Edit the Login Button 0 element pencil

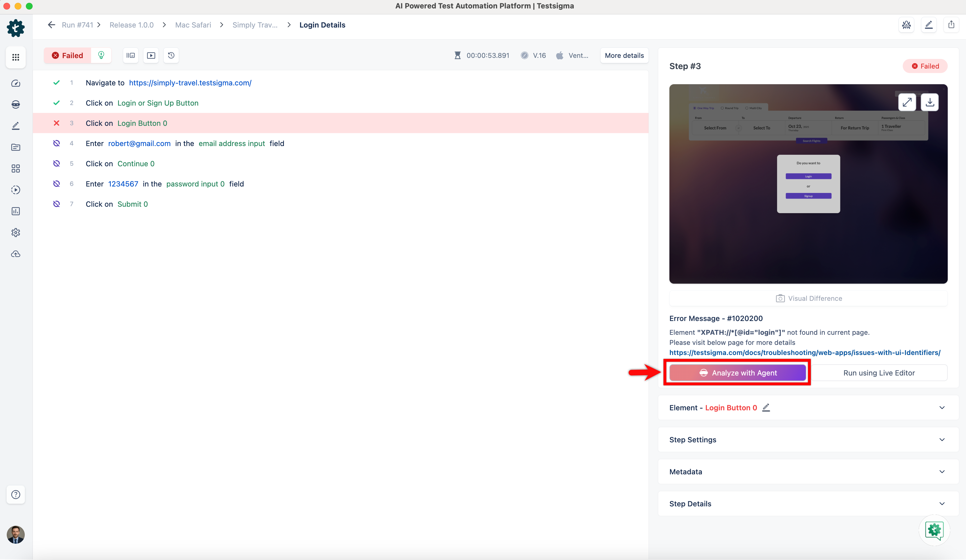pyautogui.click(x=766, y=408)
